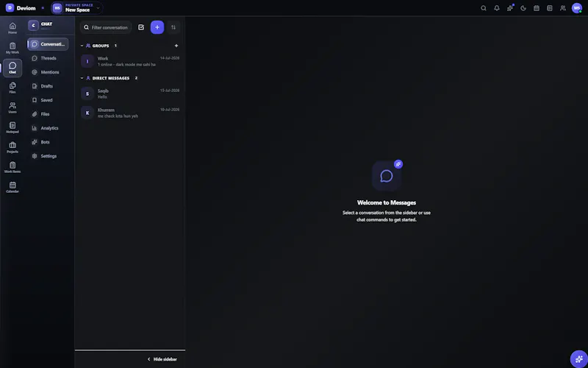Open Projects in the left navigation rail
588x368 pixels.
tap(12, 148)
